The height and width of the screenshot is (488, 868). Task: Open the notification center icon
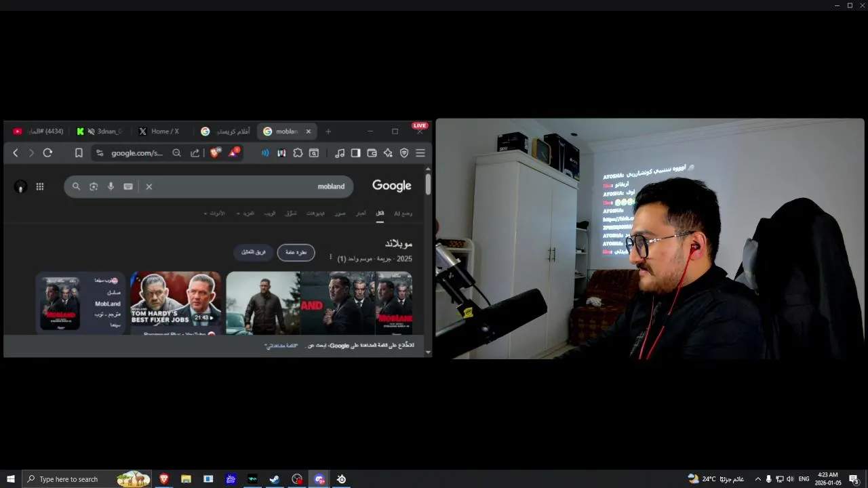point(854,479)
